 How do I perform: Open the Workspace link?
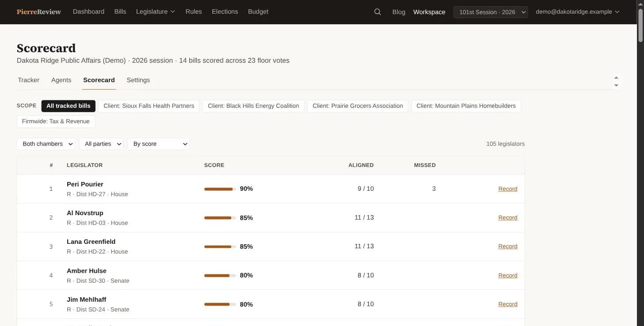tap(429, 12)
